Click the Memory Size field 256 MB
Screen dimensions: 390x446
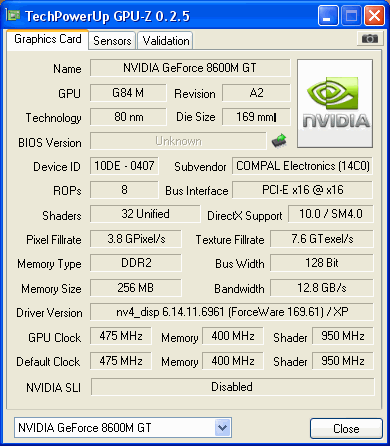136,288
